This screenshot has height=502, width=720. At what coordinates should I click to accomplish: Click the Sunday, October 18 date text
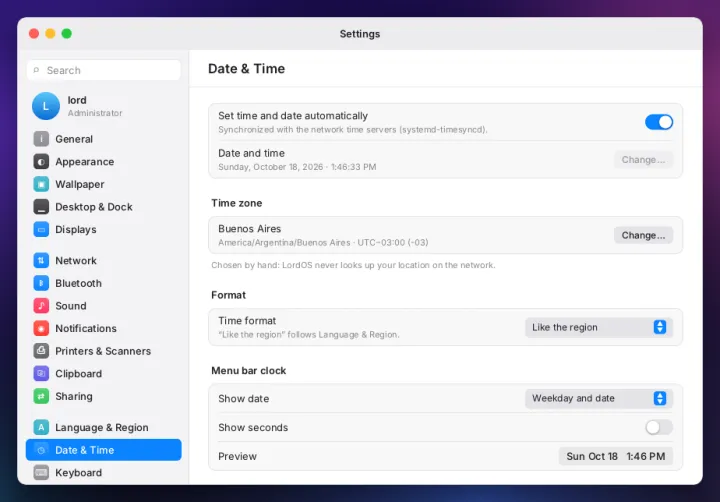pyautogui.click(x=297, y=167)
